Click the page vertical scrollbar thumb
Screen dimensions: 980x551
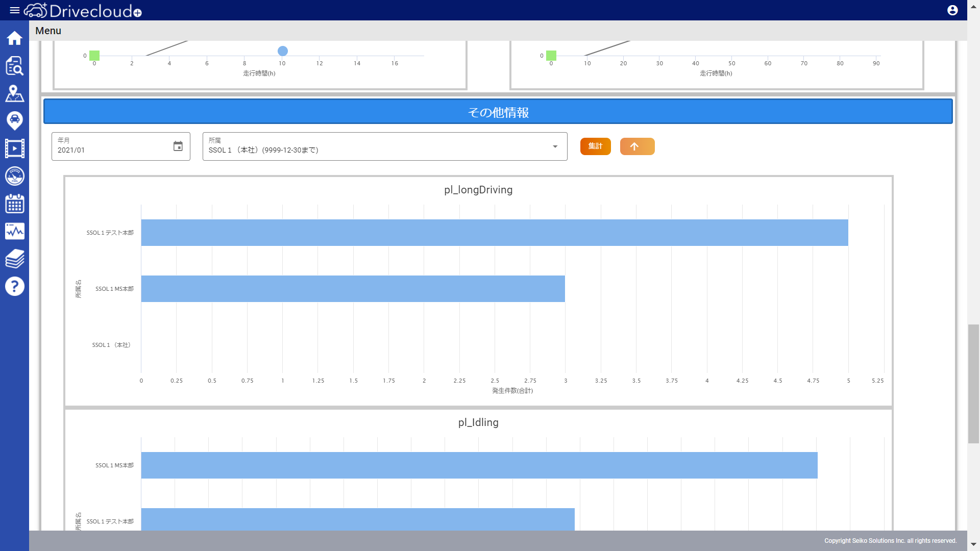click(x=973, y=384)
